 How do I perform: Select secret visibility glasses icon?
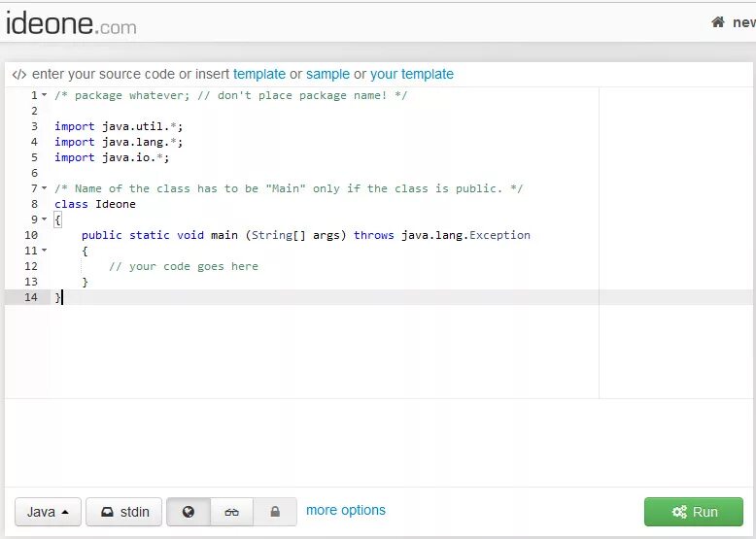click(x=231, y=512)
